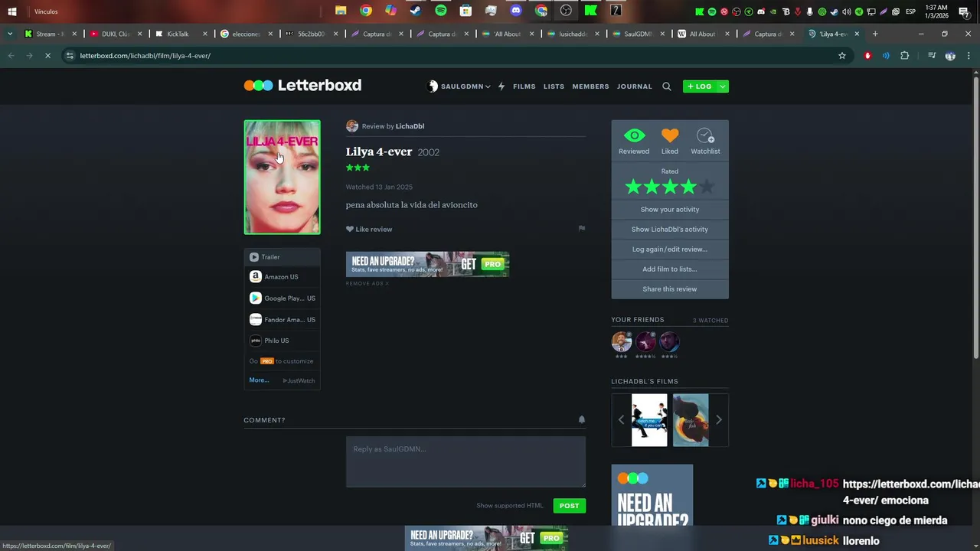Open the 2002 year link
Screen dimensions: 980x551
429,152
